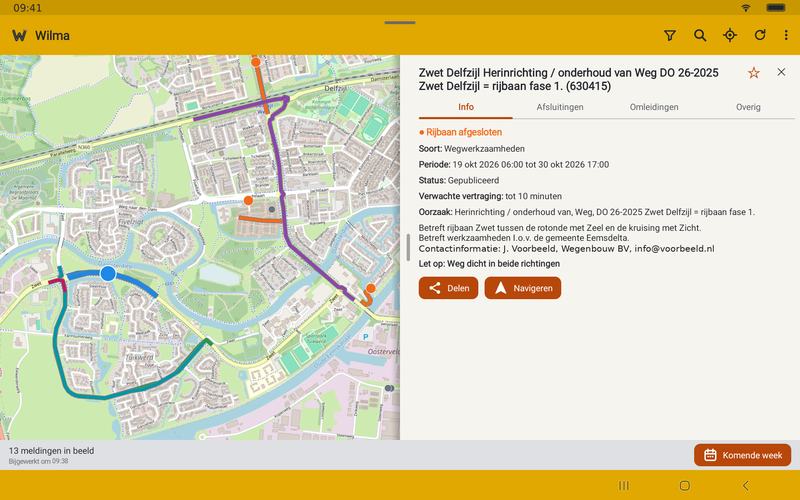
Task: Open Android recent apps button
Action: pyautogui.click(x=623, y=485)
